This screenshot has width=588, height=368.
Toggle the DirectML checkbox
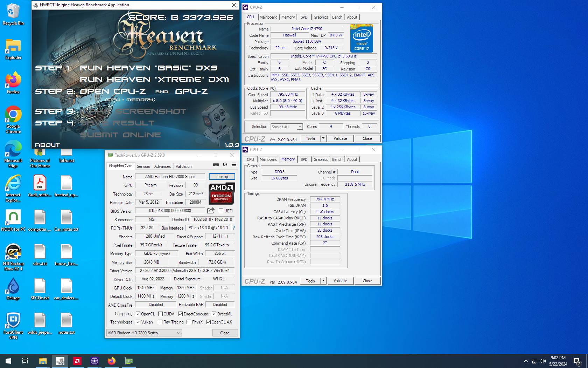214,314
